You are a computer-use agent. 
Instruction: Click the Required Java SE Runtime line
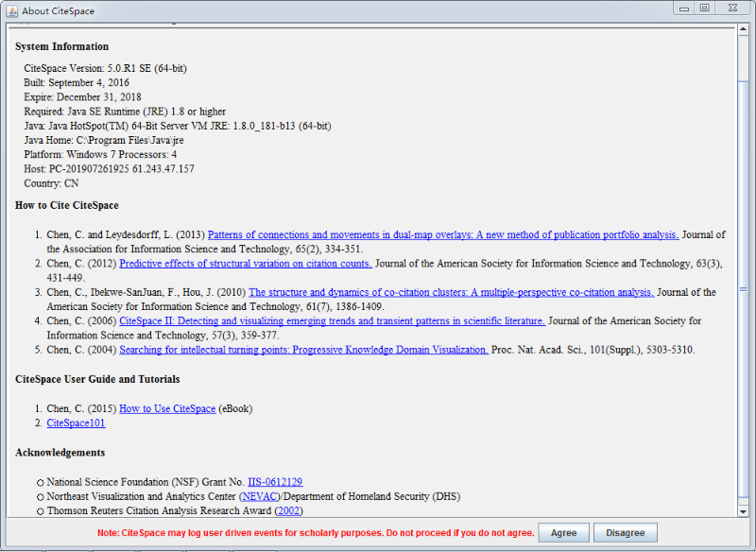click(125, 112)
